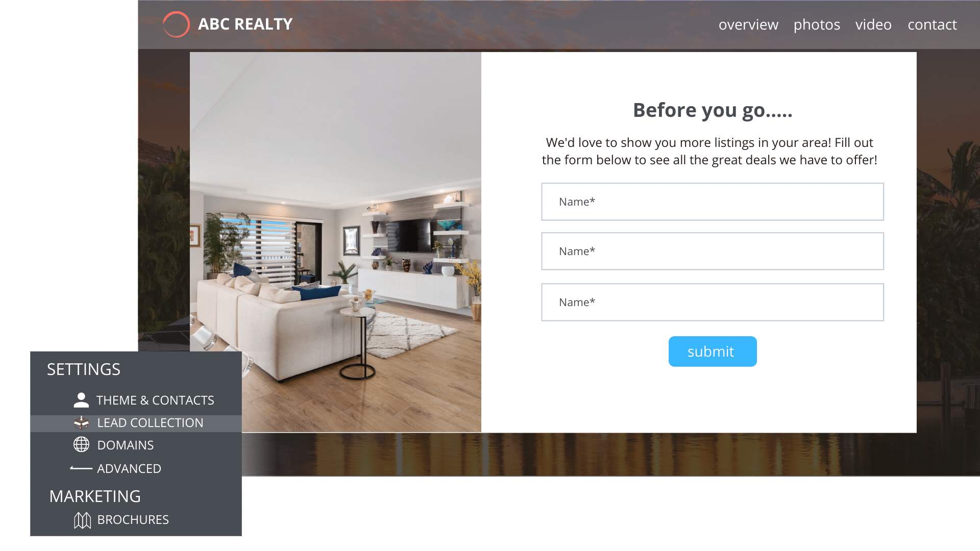Image resolution: width=980 pixels, height=551 pixels.
Task: Click the Advanced settings menu item
Action: pos(129,468)
